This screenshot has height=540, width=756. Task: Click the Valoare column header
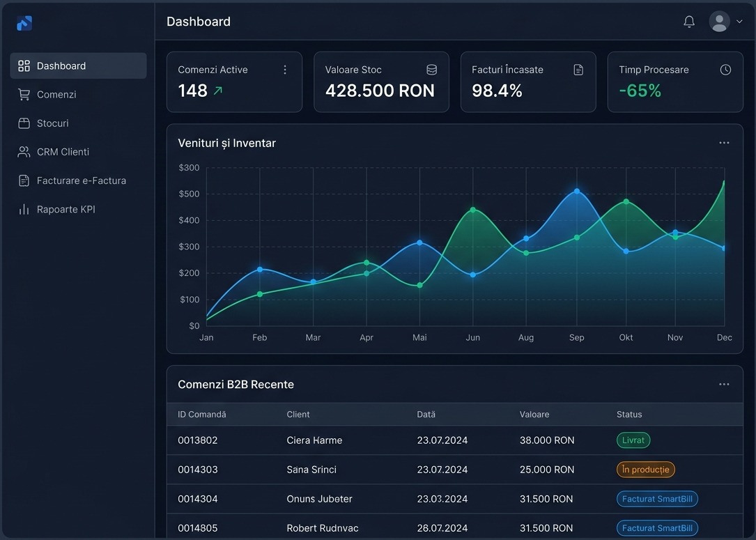(x=534, y=414)
